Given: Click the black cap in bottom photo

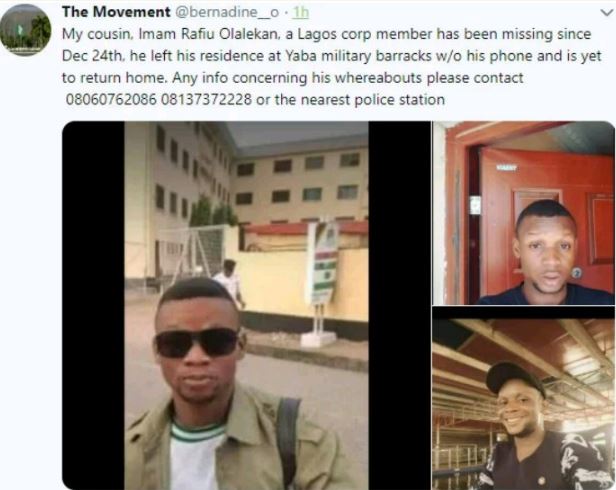Looking at the screenshot, I should click(515, 378).
